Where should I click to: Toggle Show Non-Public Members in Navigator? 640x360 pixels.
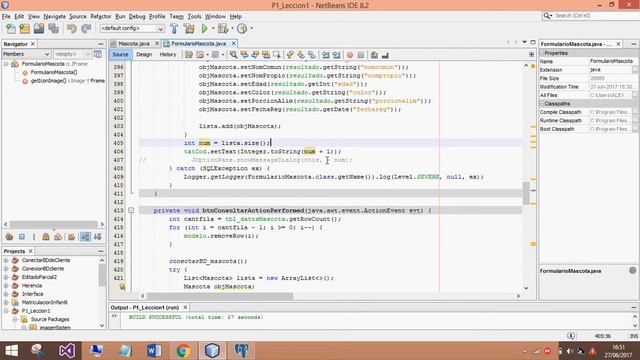[x=46, y=237]
